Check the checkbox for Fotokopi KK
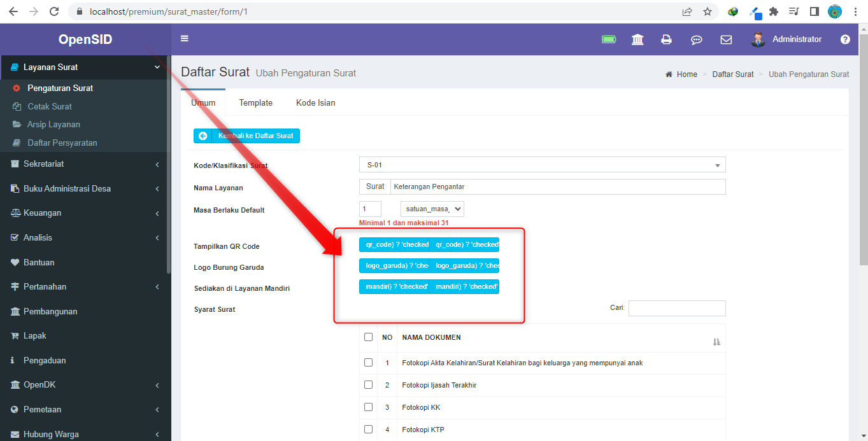Image resolution: width=868 pixels, height=441 pixels. pos(368,407)
